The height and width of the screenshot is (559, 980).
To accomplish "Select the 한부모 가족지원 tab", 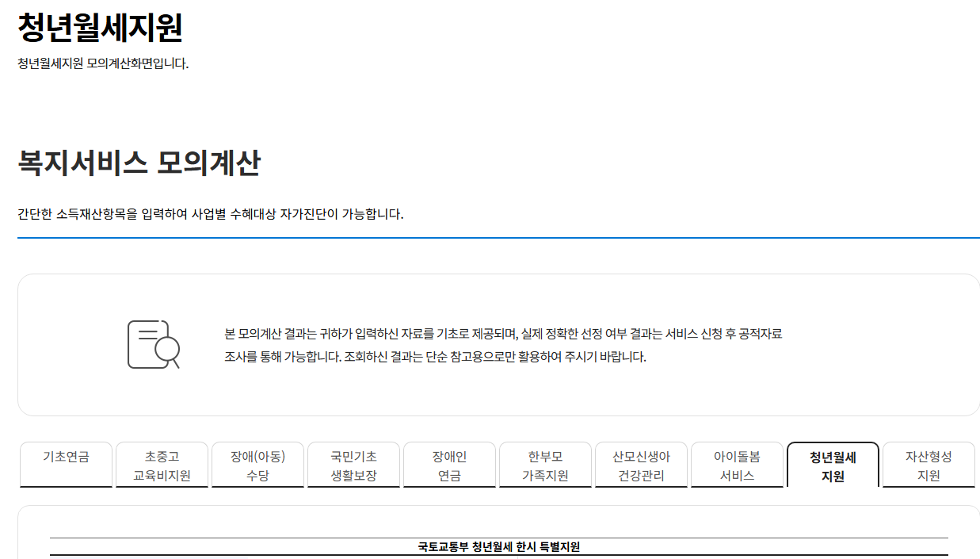I will pyautogui.click(x=545, y=465).
